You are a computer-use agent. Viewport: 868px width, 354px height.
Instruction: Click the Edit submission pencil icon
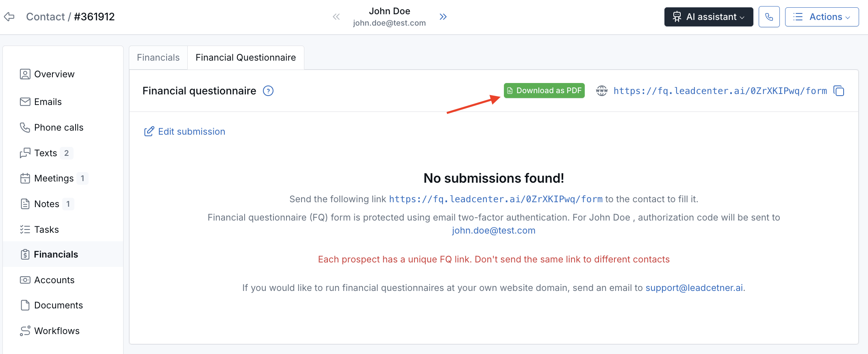(x=149, y=131)
